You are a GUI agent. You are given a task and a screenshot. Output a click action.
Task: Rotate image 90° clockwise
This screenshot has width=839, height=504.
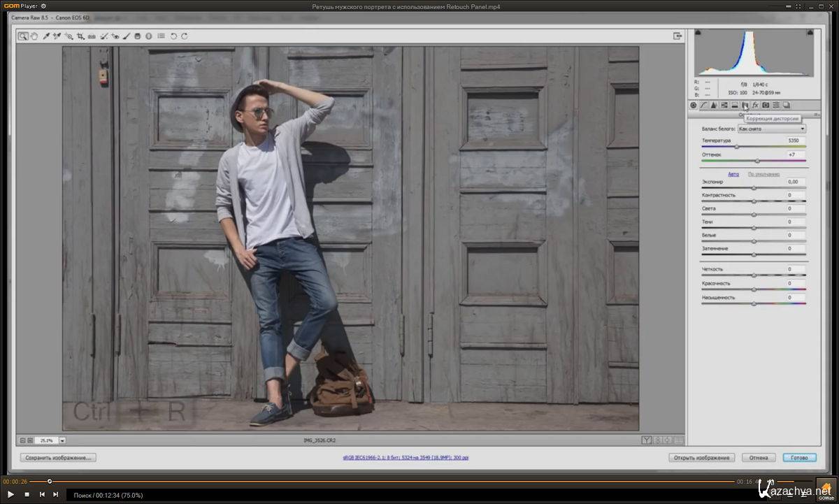pyautogui.click(x=185, y=36)
